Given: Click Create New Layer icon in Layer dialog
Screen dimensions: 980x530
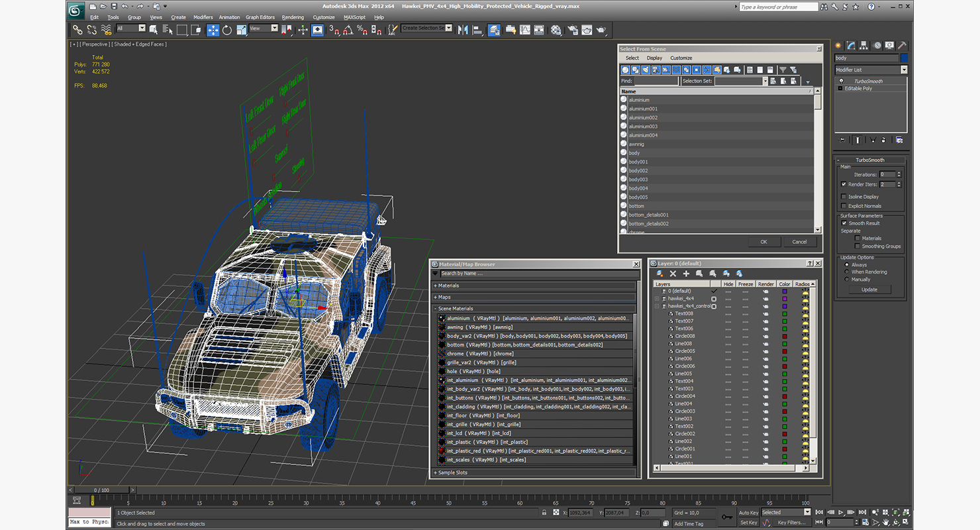Looking at the screenshot, I should click(660, 274).
